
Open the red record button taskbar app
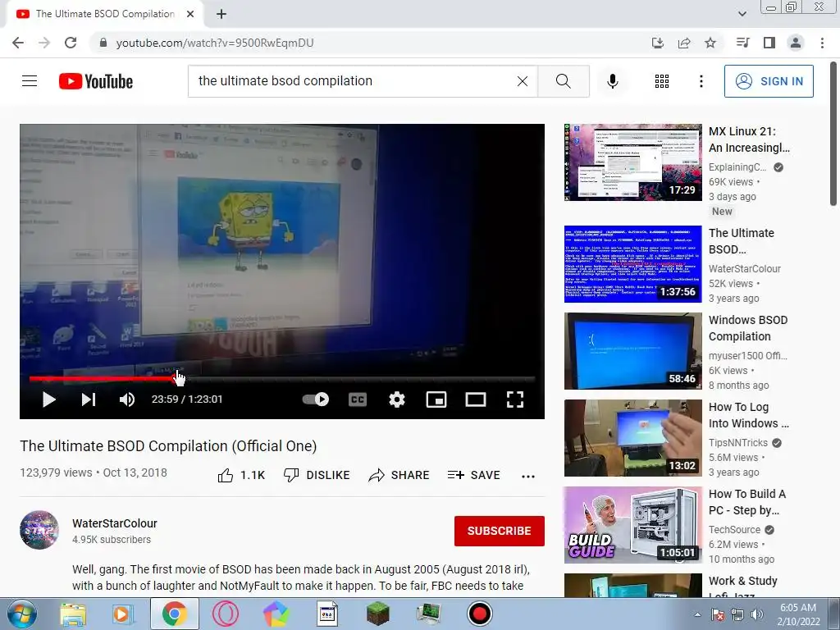coord(479,614)
